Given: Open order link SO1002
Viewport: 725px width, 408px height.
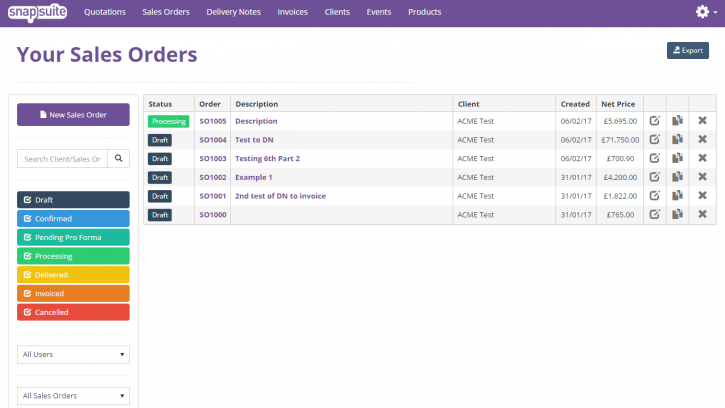Looking at the screenshot, I should click(213, 177).
